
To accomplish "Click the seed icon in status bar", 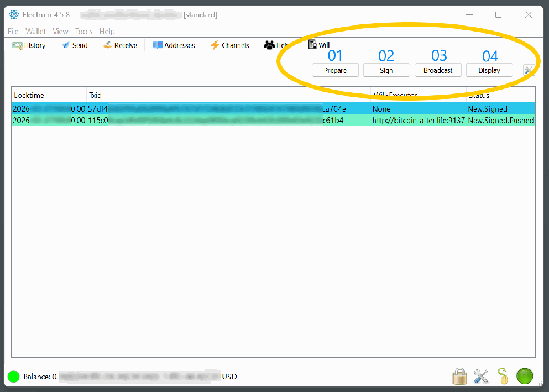I will click(x=503, y=377).
